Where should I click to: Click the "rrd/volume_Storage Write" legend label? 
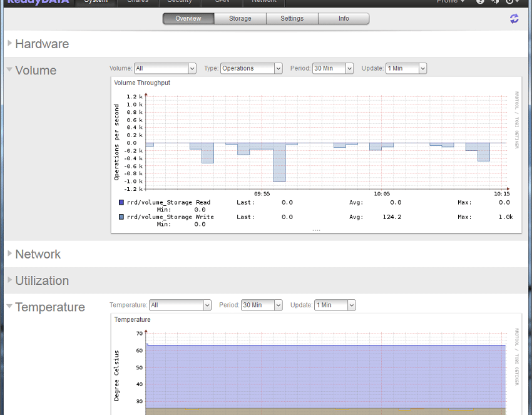tap(170, 217)
